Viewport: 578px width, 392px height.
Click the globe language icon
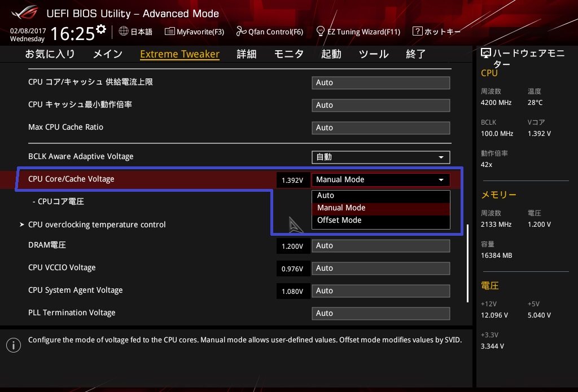point(124,32)
